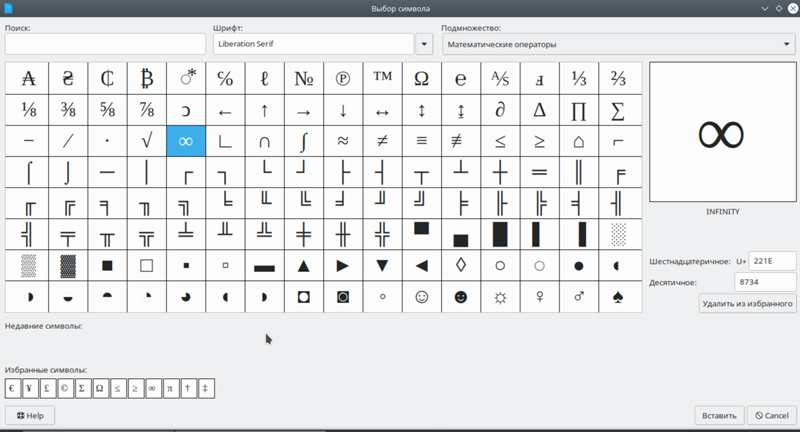
Task: Pick the partial differential ∂ symbol
Action: (x=500, y=110)
